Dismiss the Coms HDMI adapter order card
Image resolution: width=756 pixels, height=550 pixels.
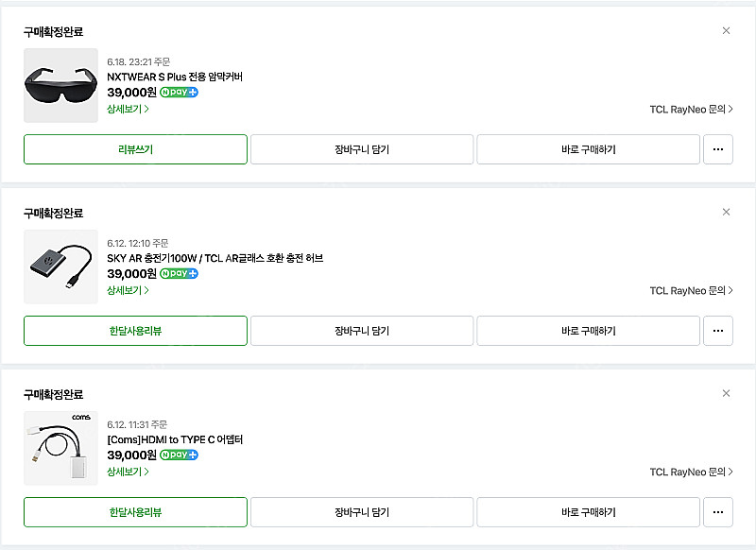coord(726,393)
